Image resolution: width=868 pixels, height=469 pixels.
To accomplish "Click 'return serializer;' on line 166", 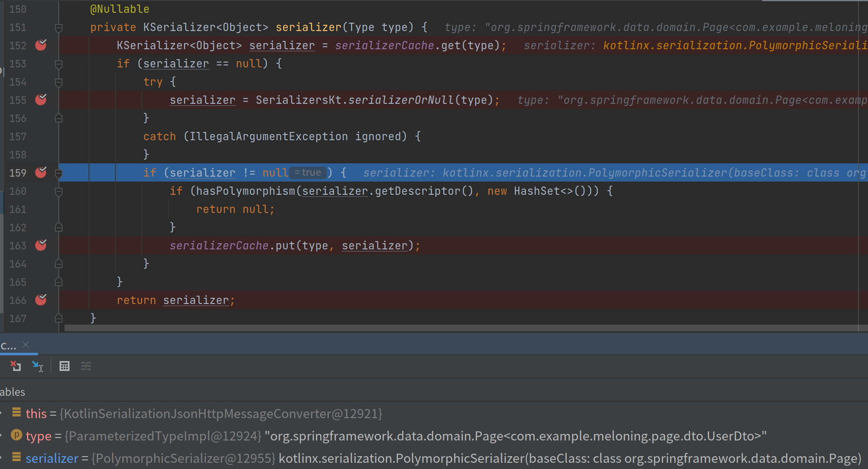I will pyautogui.click(x=176, y=300).
